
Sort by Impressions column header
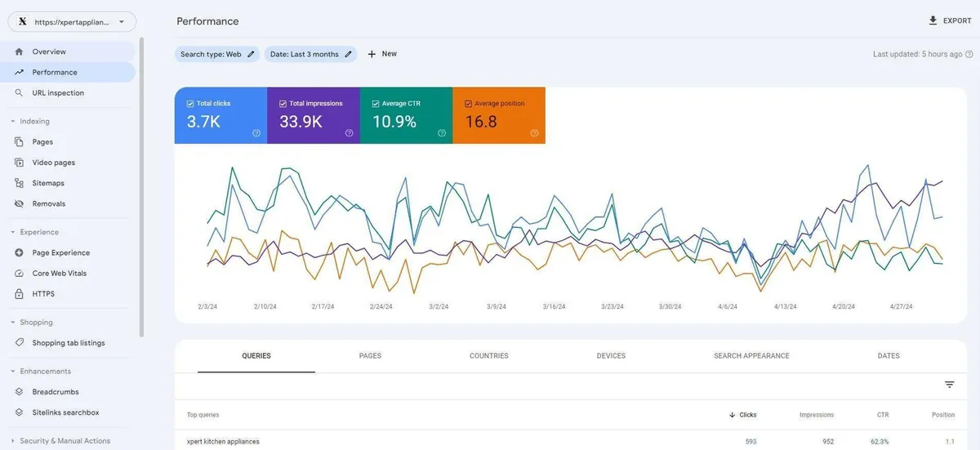point(817,415)
